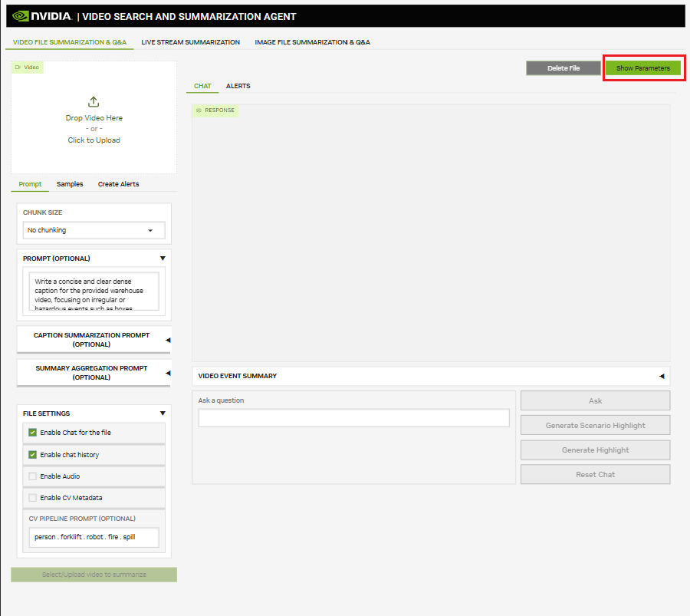Disable Enable Chat for the file

(31, 433)
